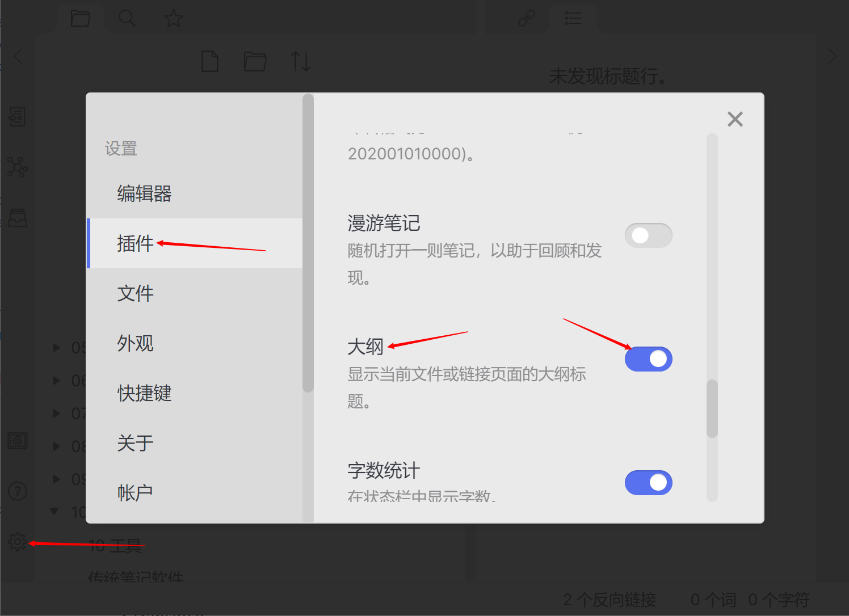The image size is (849, 616).
Task: Expand the 05 folder in file tree
Action: tap(56, 347)
